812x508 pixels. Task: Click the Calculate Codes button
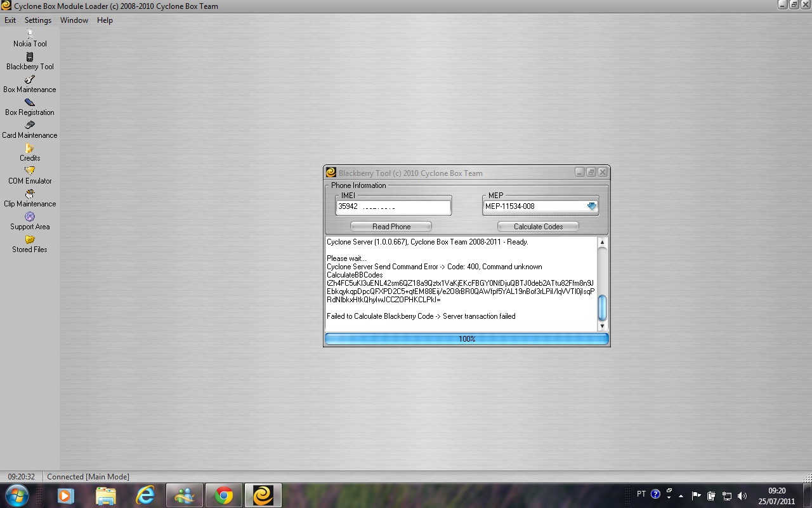(538, 227)
